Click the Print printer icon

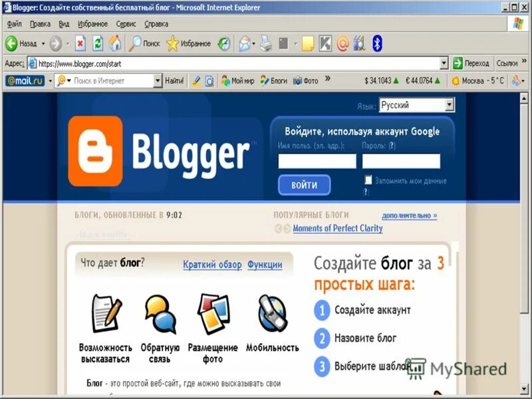(x=266, y=44)
